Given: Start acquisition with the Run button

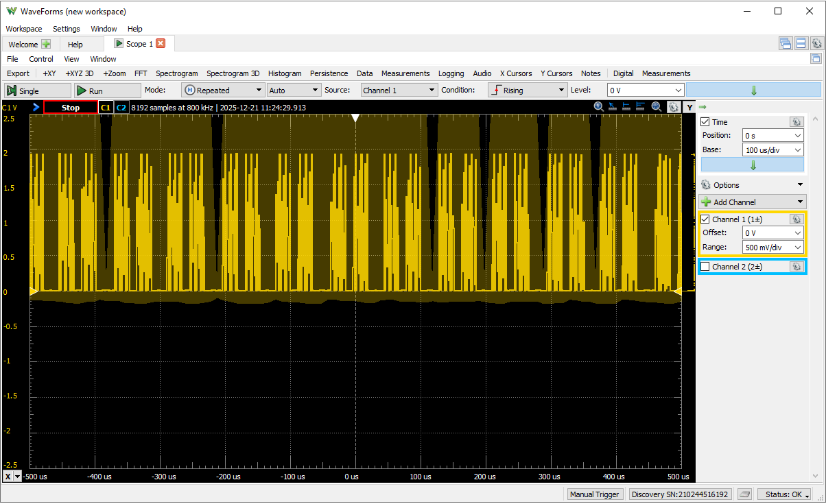Looking at the screenshot, I should pos(107,91).
